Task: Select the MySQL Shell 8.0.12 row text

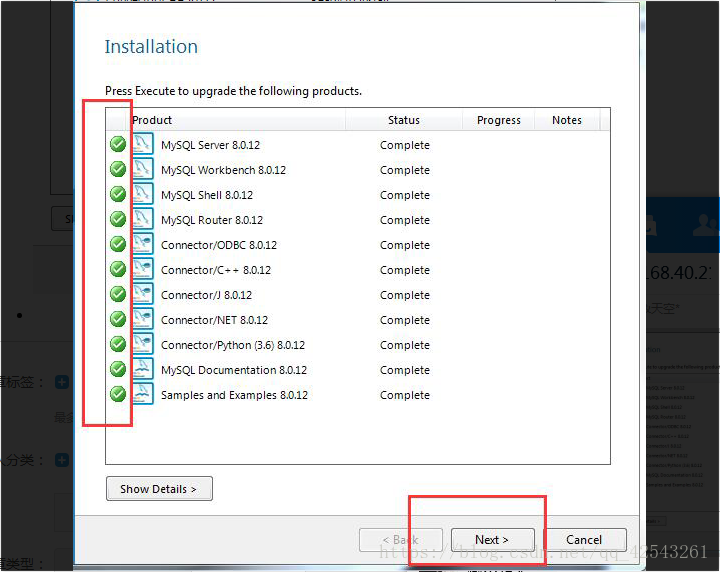Action: tap(207, 195)
